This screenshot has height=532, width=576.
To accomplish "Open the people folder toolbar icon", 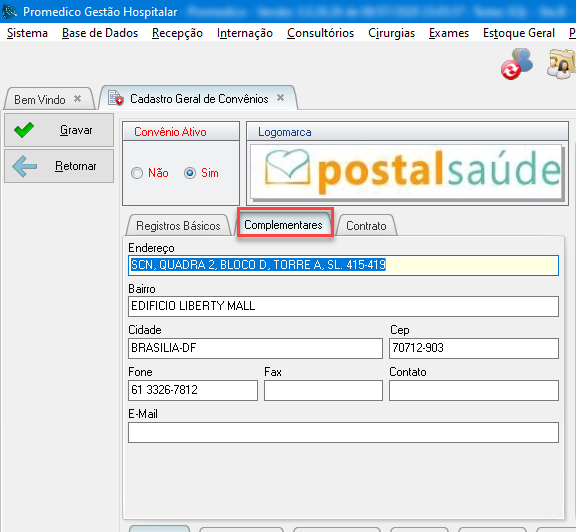I will click(x=561, y=64).
